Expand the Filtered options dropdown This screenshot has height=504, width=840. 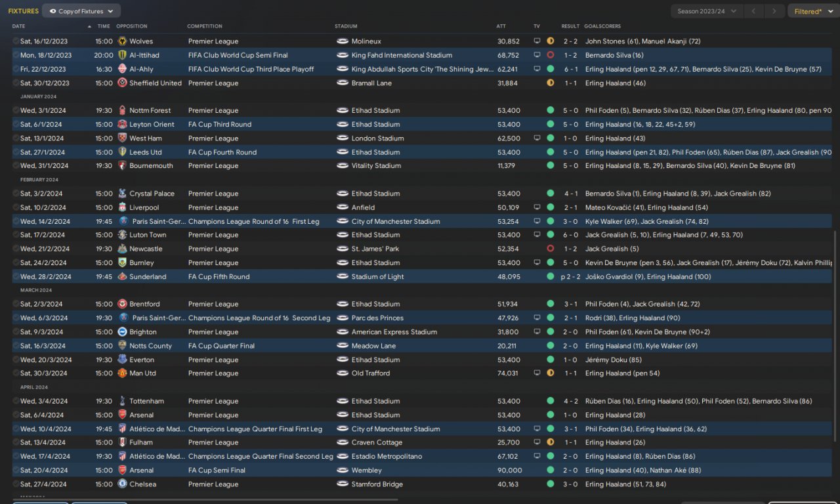pos(811,11)
